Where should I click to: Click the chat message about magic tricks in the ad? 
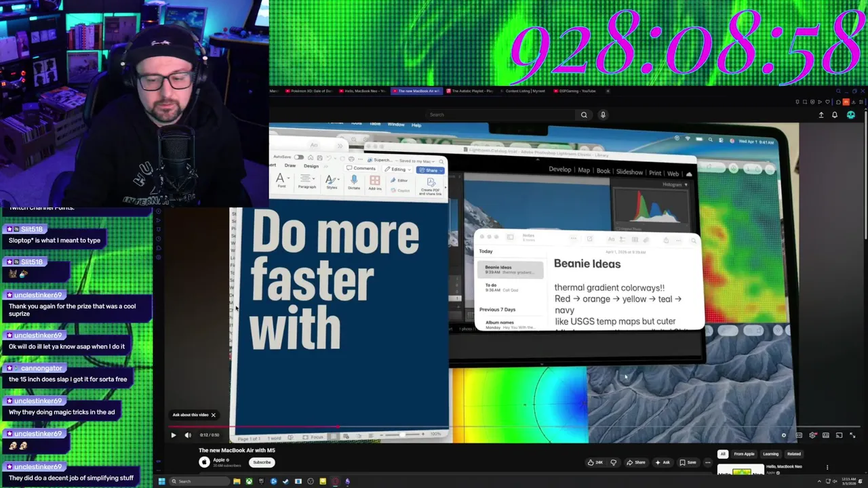62,412
